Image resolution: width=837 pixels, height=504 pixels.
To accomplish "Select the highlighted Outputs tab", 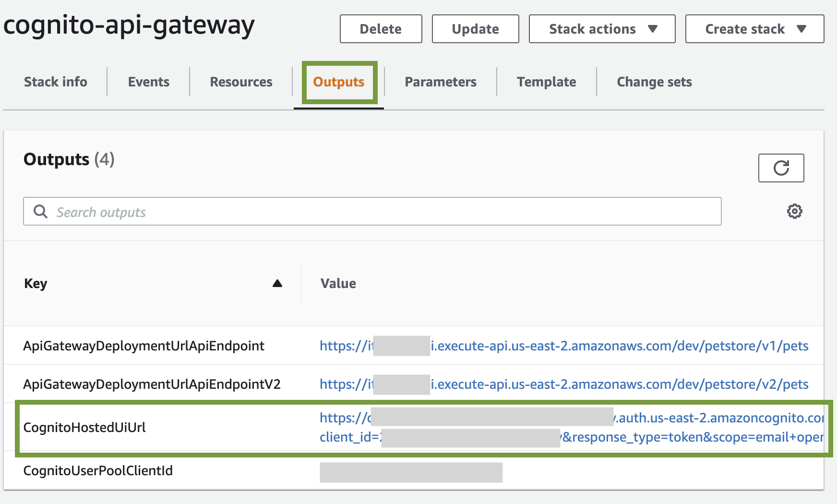I will click(x=339, y=82).
